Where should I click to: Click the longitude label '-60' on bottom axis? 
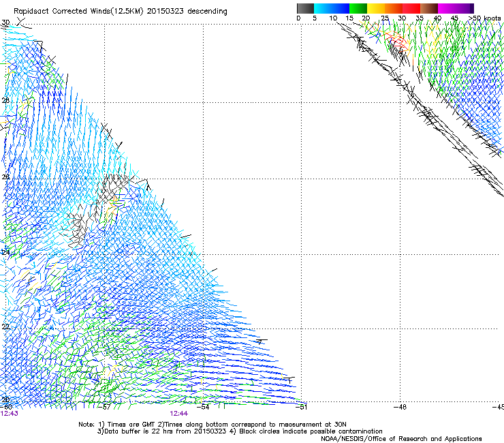(6, 407)
